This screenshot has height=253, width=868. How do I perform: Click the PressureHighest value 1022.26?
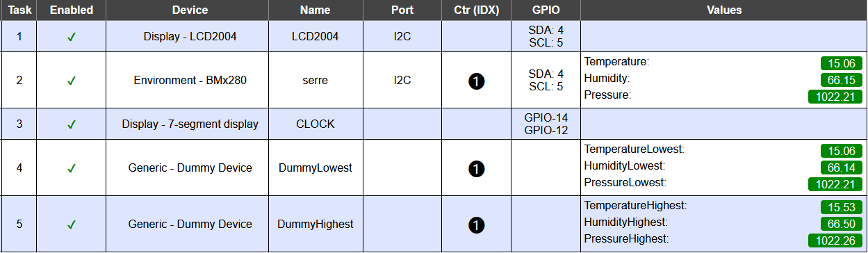835,240
